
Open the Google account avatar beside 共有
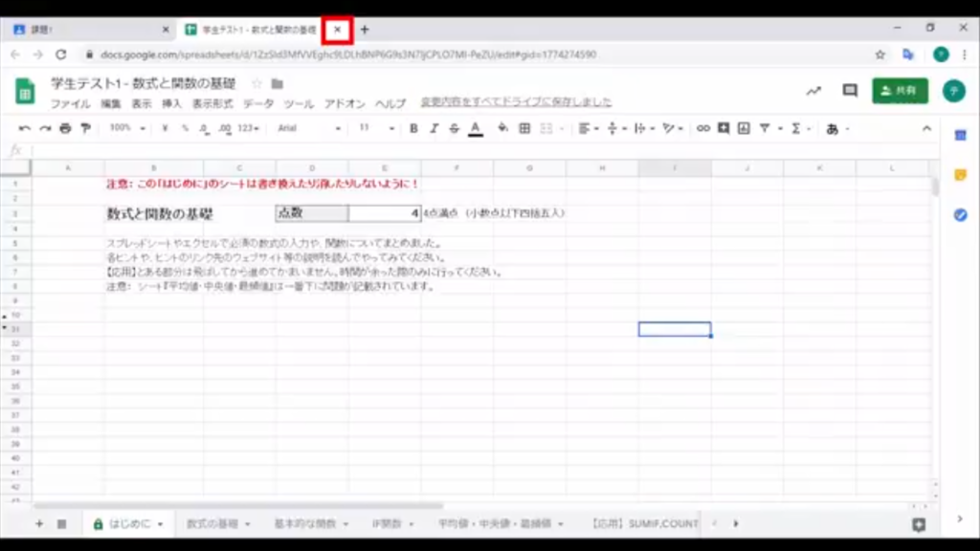click(954, 91)
